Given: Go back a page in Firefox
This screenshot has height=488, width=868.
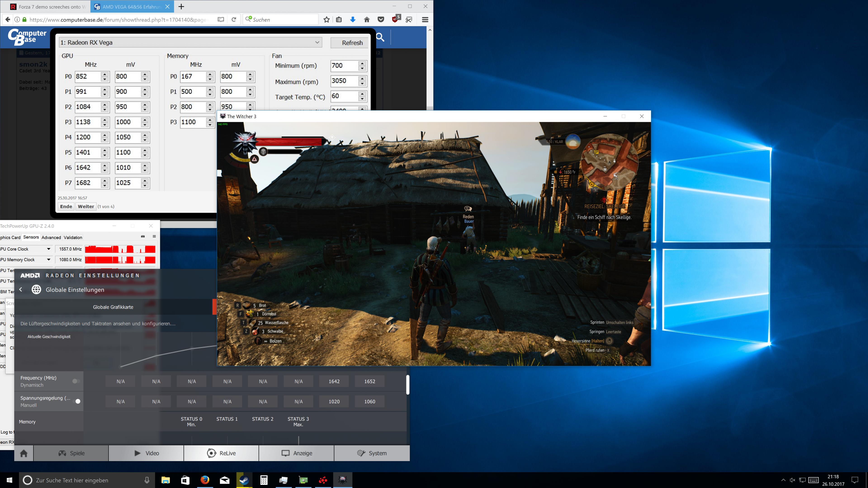Looking at the screenshot, I should 8,19.
